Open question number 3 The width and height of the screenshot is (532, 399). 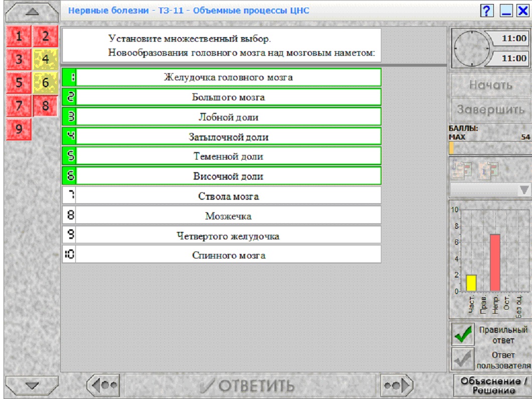[19, 59]
